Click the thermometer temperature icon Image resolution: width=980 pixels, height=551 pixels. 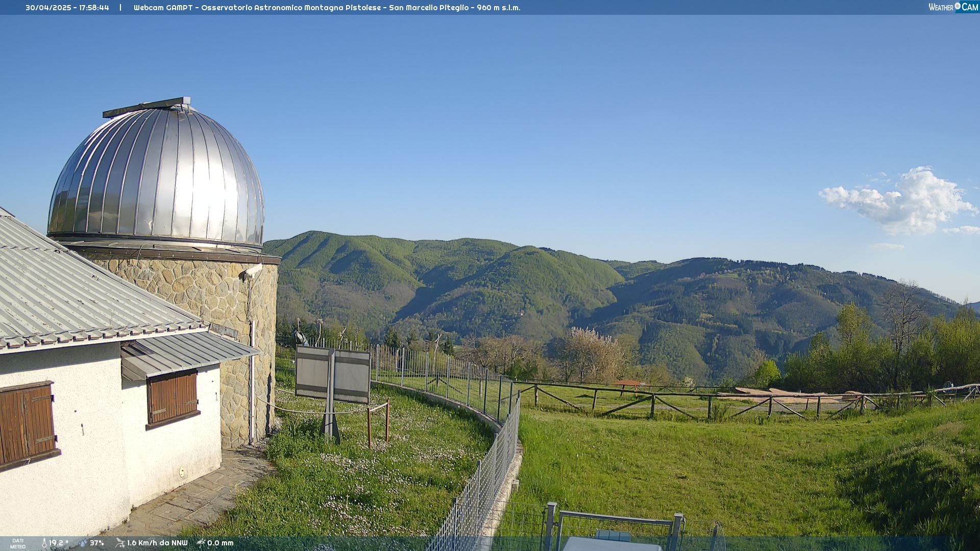click(44, 543)
